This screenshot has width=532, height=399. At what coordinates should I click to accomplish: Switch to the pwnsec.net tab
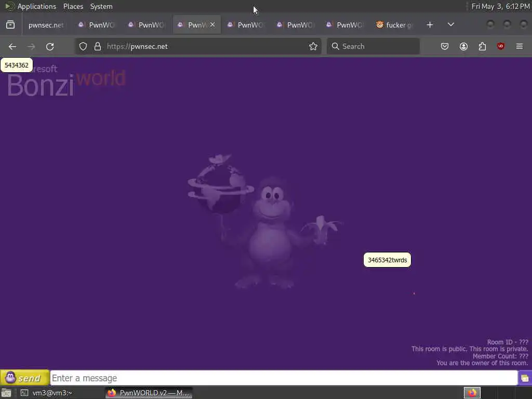(46, 25)
